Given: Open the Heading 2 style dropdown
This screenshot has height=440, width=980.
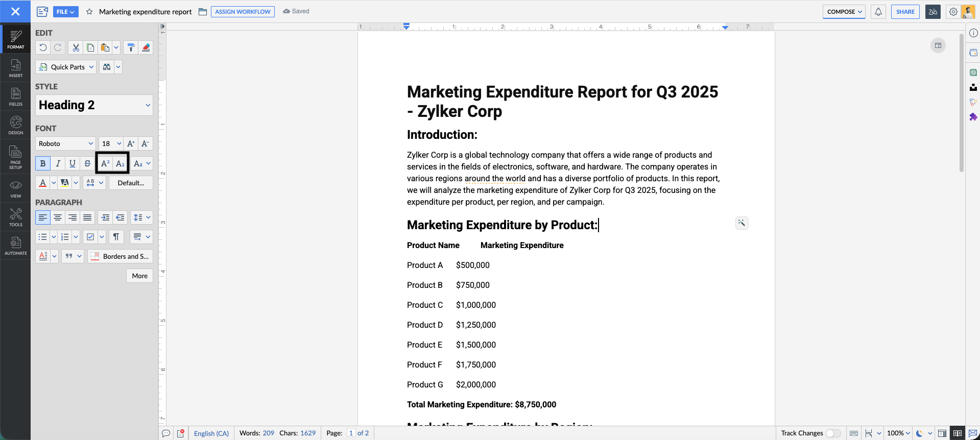Looking at the screenshot, I should point(94,105).
